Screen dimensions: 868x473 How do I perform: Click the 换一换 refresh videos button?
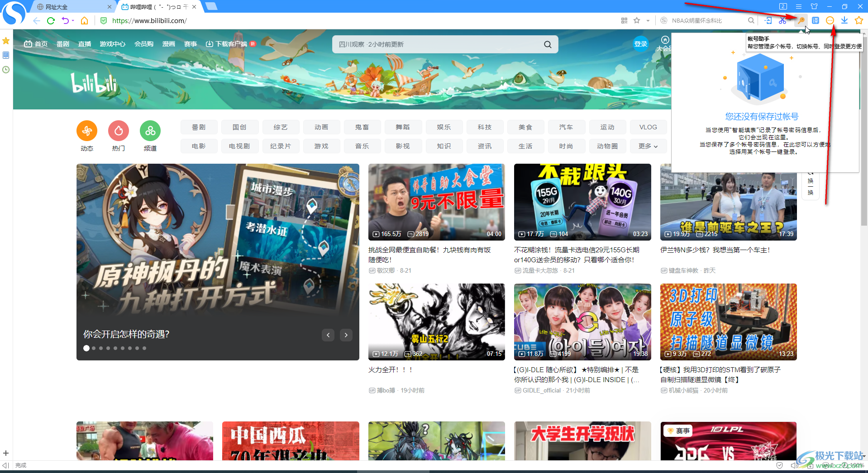811,186
